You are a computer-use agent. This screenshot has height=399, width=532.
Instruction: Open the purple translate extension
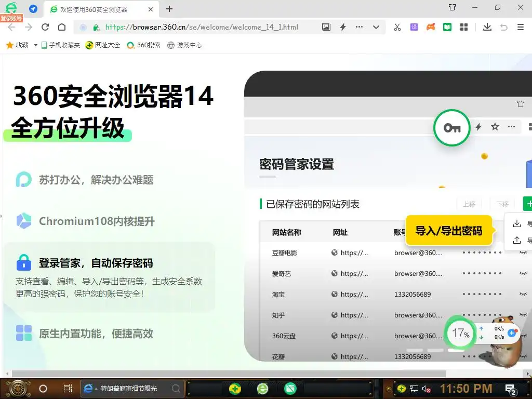coord(414,27)
